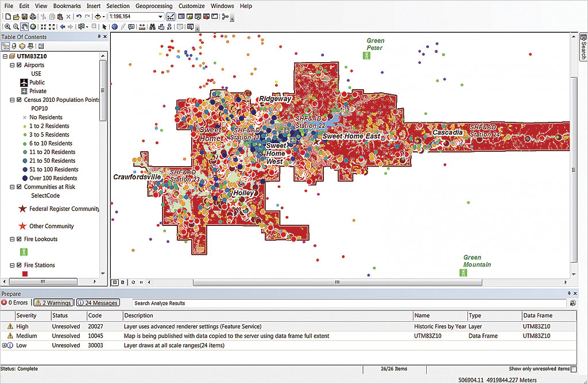The image size is (588, 384).
Task: Click the Description column header
Action: [x=268, y=316]
